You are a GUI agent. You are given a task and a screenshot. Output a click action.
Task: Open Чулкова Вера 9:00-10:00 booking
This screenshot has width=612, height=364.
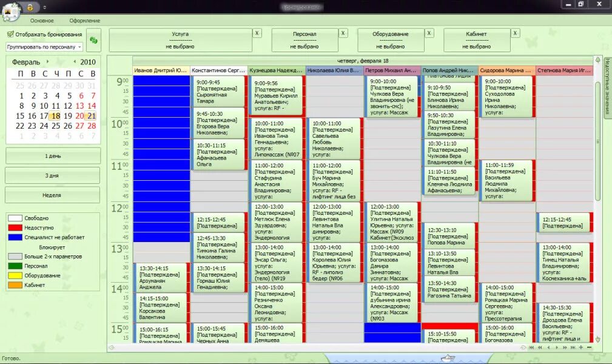pyautogui.click(x=392, y=96)
